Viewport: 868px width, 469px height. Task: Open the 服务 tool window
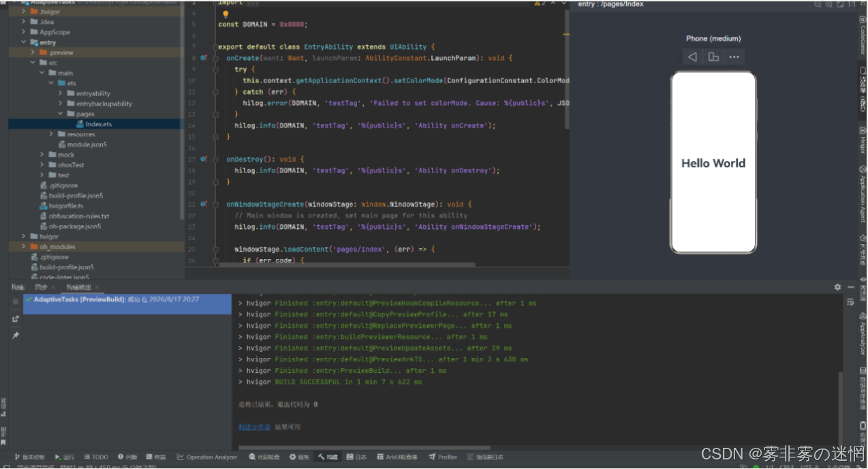[x=299, y=457]
